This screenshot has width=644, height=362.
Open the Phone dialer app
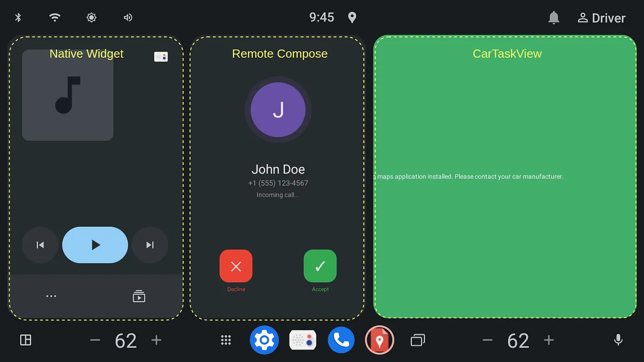pos(341,340)
